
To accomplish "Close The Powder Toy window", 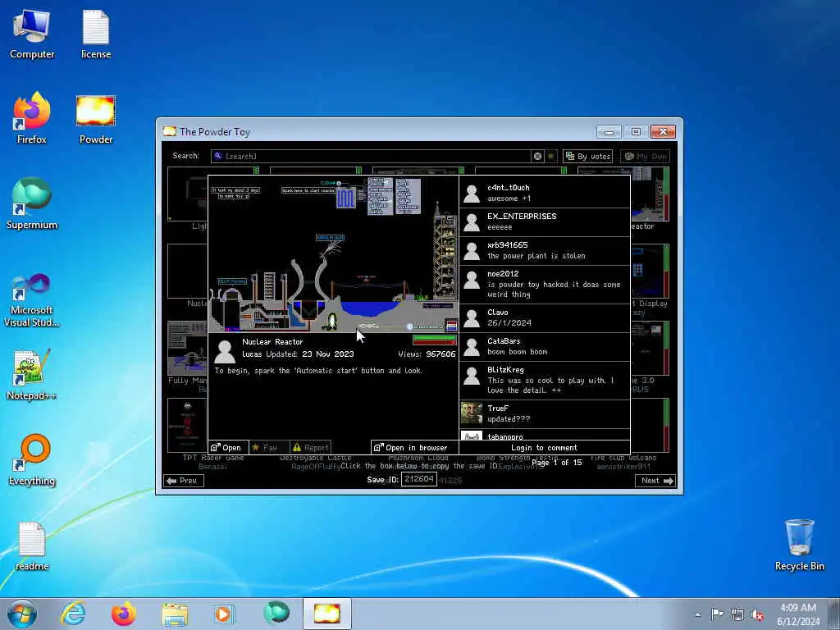I will click(x=663, y=132).
